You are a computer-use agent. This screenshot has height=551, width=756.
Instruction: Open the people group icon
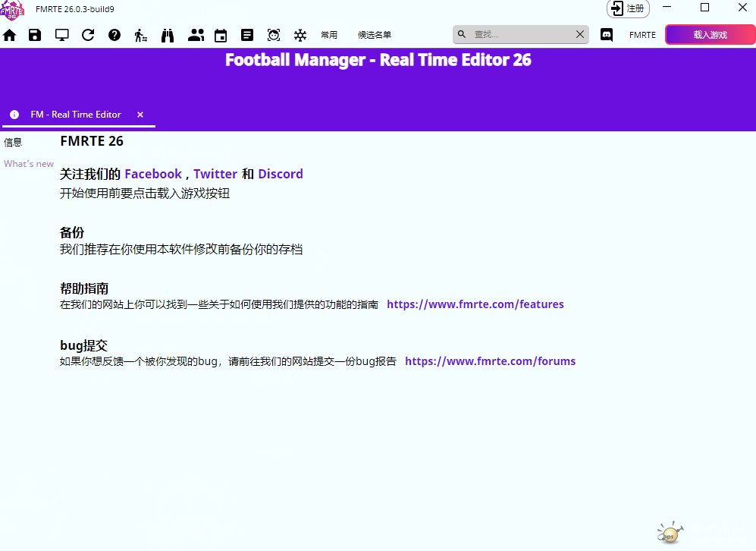(196, 35)
